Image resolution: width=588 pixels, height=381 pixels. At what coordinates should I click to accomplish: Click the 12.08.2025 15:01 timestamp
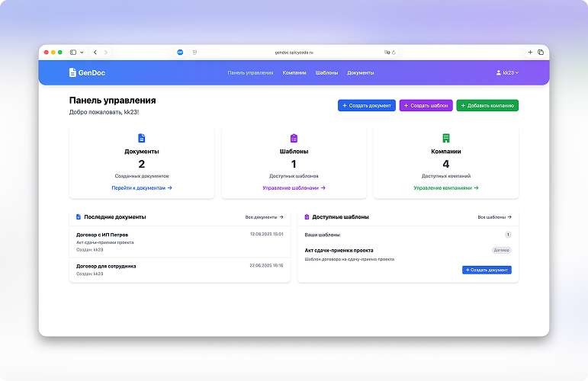pyautogui.click(x=267, y=234)
